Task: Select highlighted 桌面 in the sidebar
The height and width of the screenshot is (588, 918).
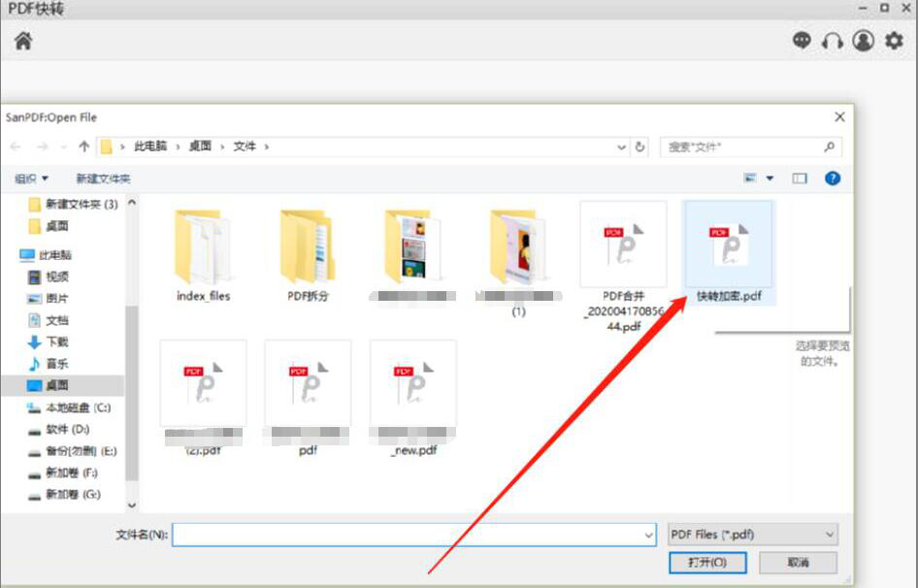Action: click(x=63, y=385)
